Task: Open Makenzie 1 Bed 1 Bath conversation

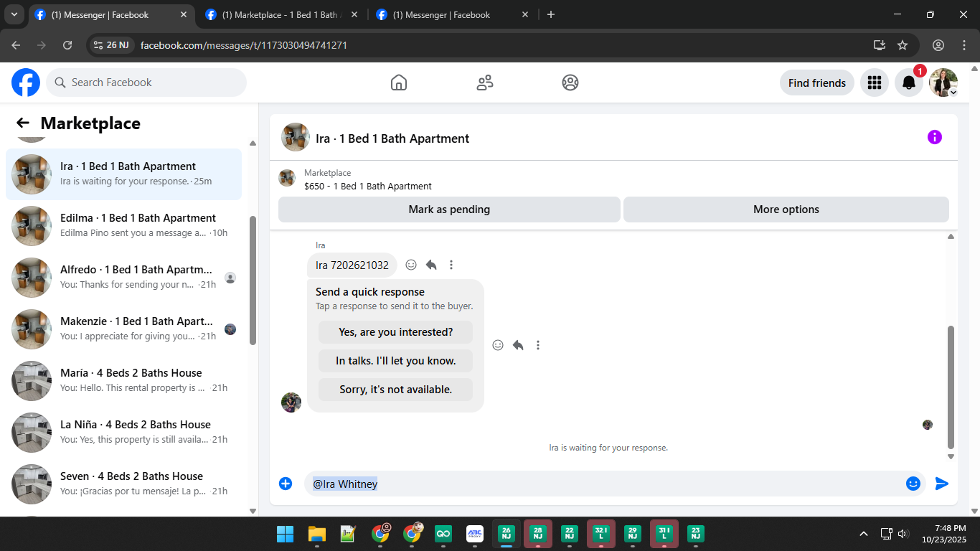Action: tap(123, 329)
